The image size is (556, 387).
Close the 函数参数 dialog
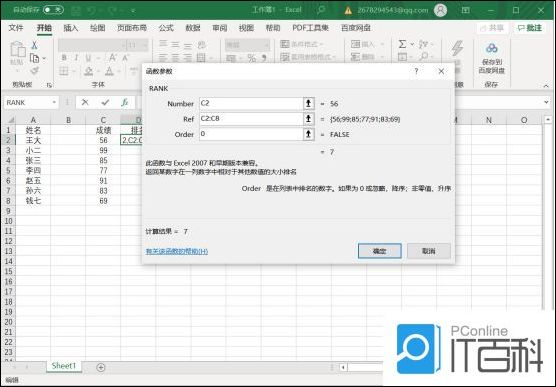coord(441,71)
